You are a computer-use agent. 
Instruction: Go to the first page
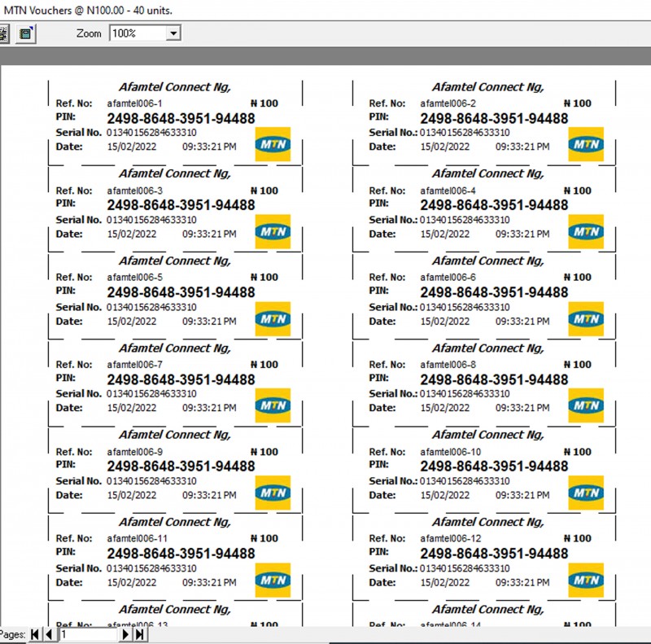pos(35,634)
